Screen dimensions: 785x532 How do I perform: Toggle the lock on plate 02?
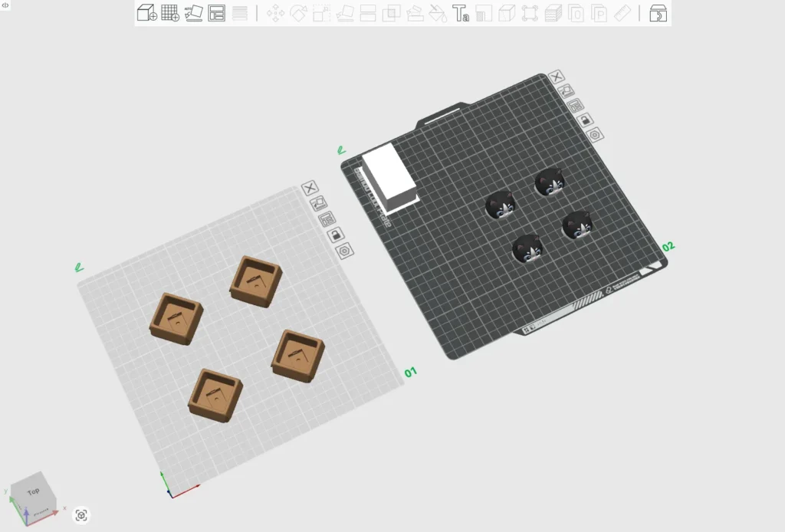coord(585,120)
